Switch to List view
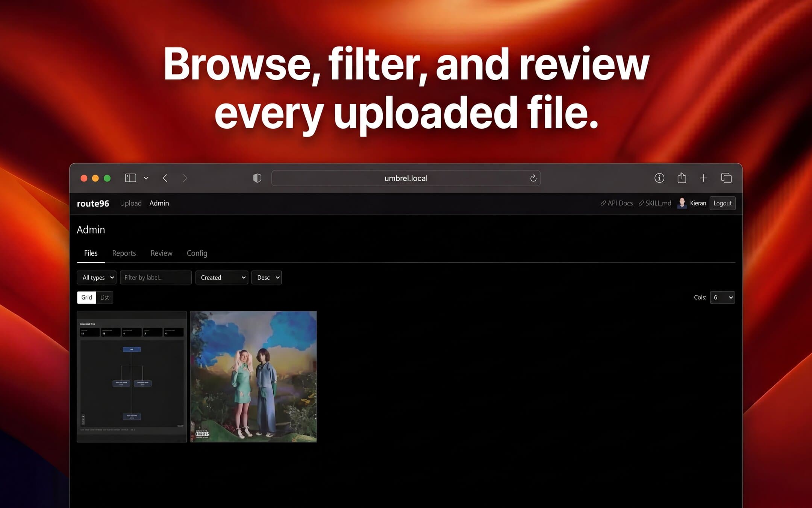 coord(105,297)
